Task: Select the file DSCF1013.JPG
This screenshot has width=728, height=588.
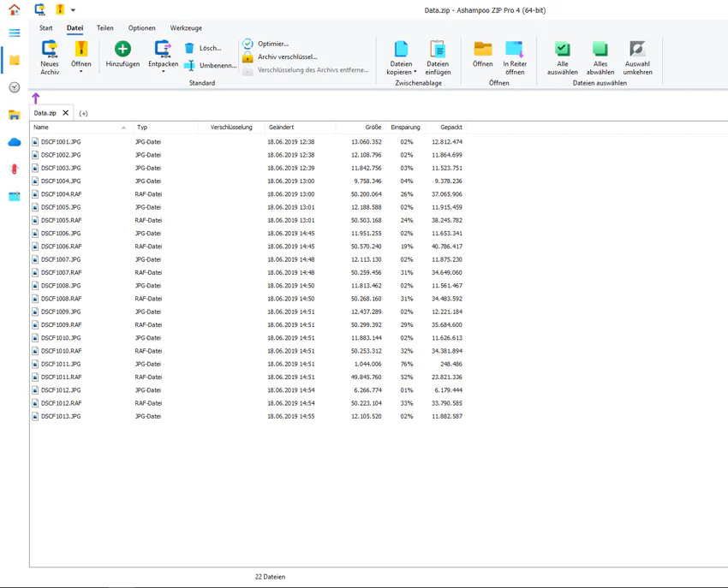Action: 61,416
